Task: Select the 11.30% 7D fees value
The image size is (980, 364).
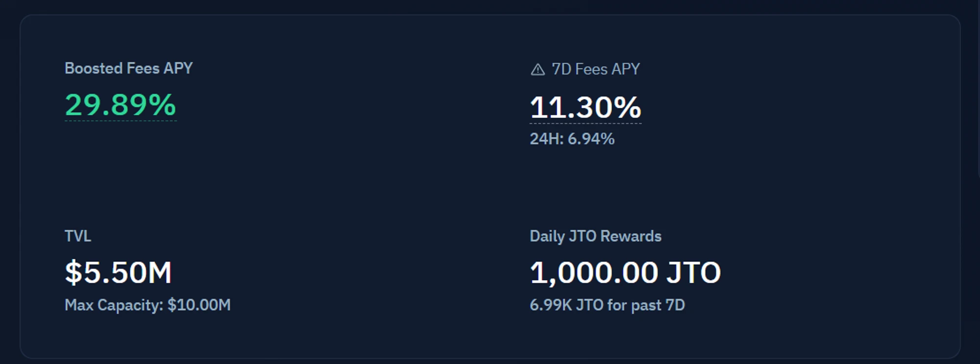Action: [x=585, y=107]
